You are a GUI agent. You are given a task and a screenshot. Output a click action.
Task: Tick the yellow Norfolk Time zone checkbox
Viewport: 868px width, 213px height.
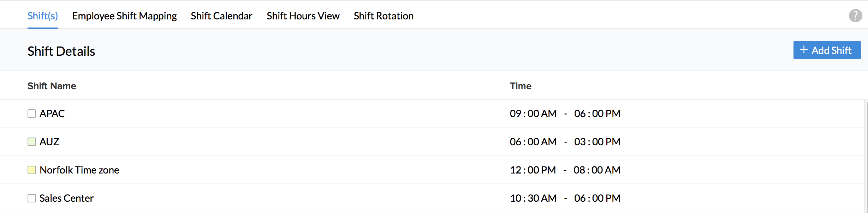(x=32, y=170)
